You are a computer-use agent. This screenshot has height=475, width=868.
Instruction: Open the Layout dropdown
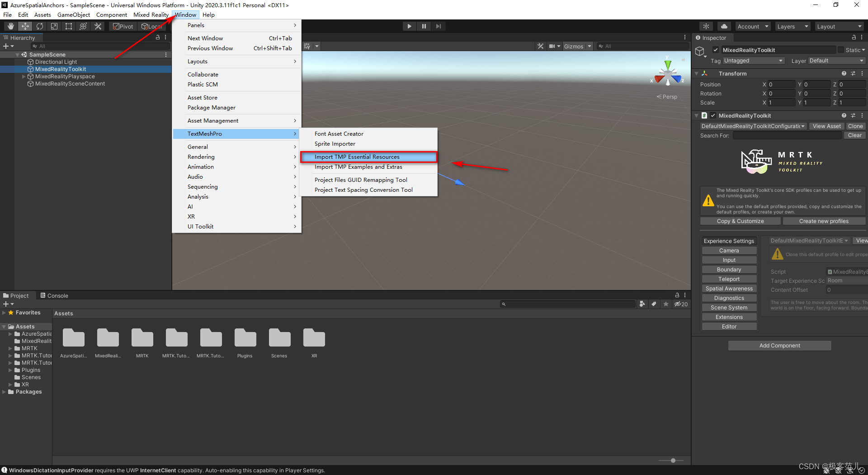click(840, 26)
